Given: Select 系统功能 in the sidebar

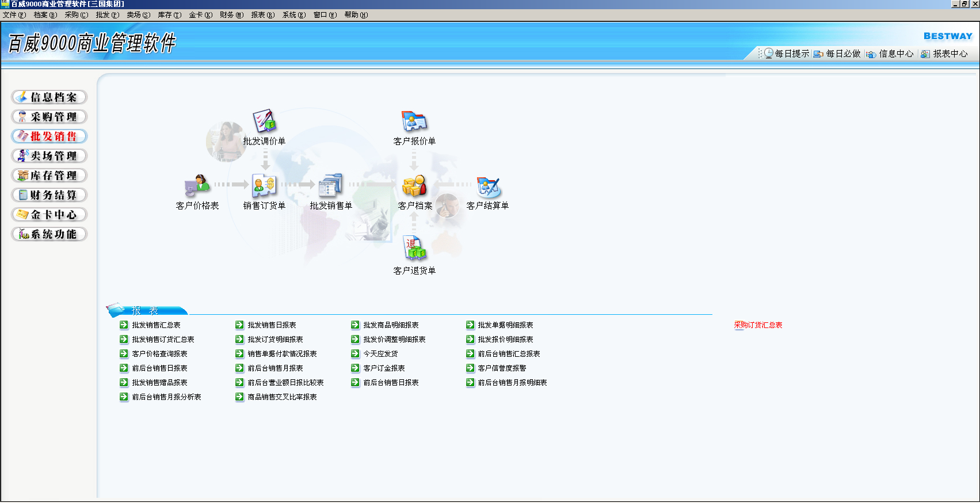Looking at the screenshot, I should [x=49, y=234].
